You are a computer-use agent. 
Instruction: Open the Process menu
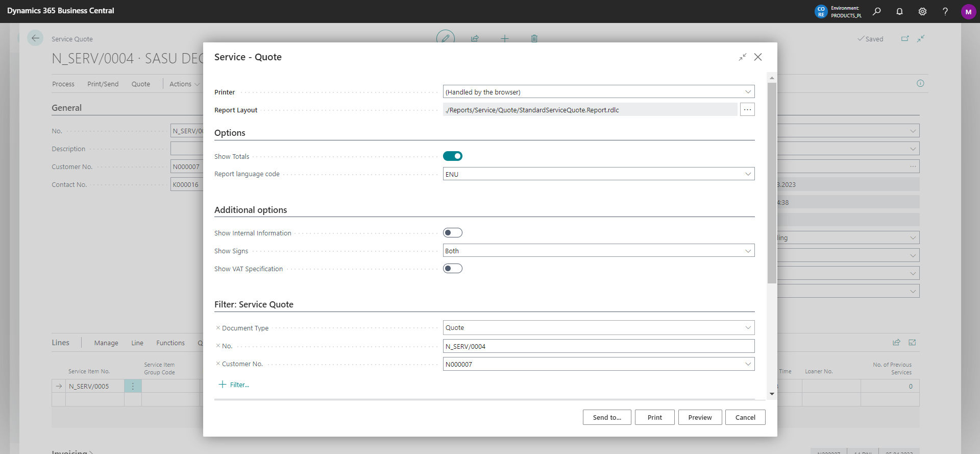[63, 84]
